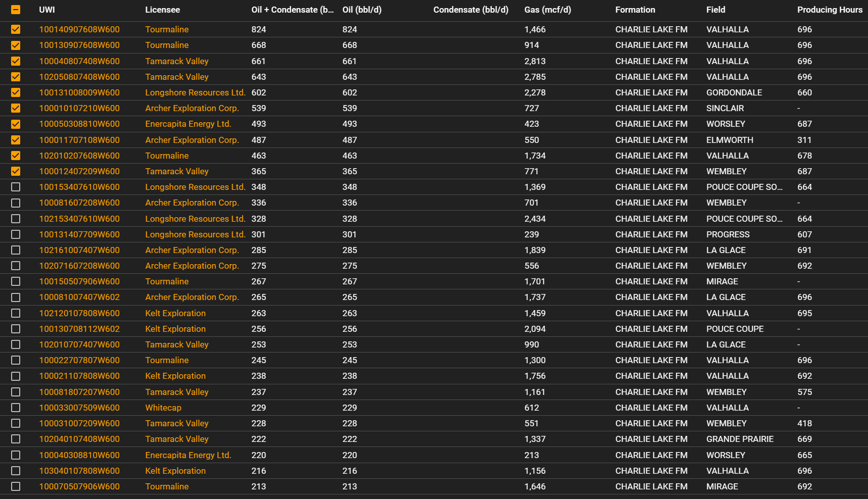Select CHARLIE LAKE FM for well 100033007509W600

point(651,408)
